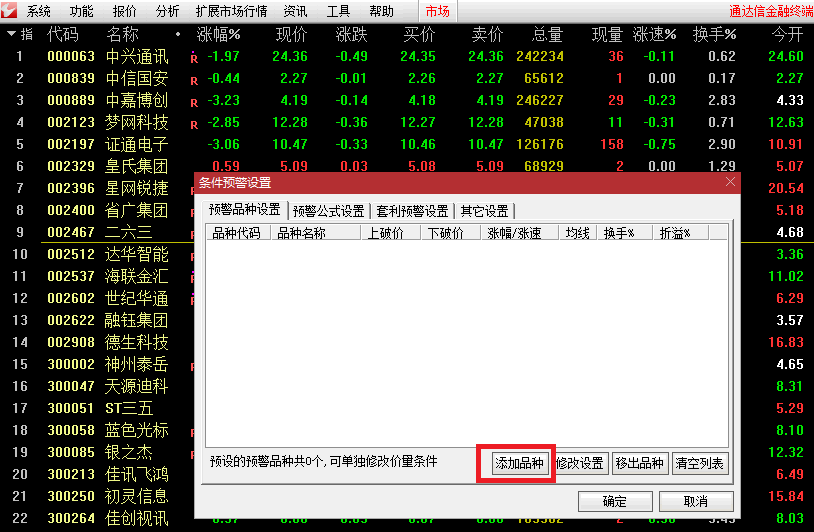
Task: Click the R marker beside 中信国安
Action: [194, 80]
